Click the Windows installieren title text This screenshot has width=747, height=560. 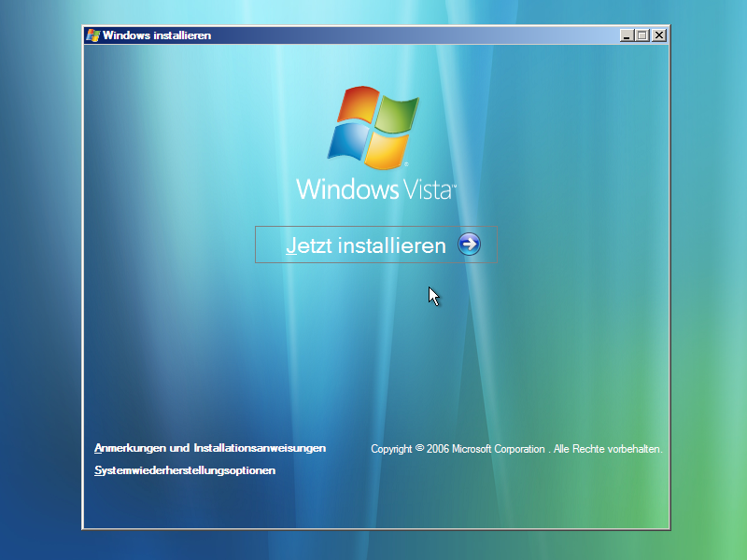click(157, 35)
